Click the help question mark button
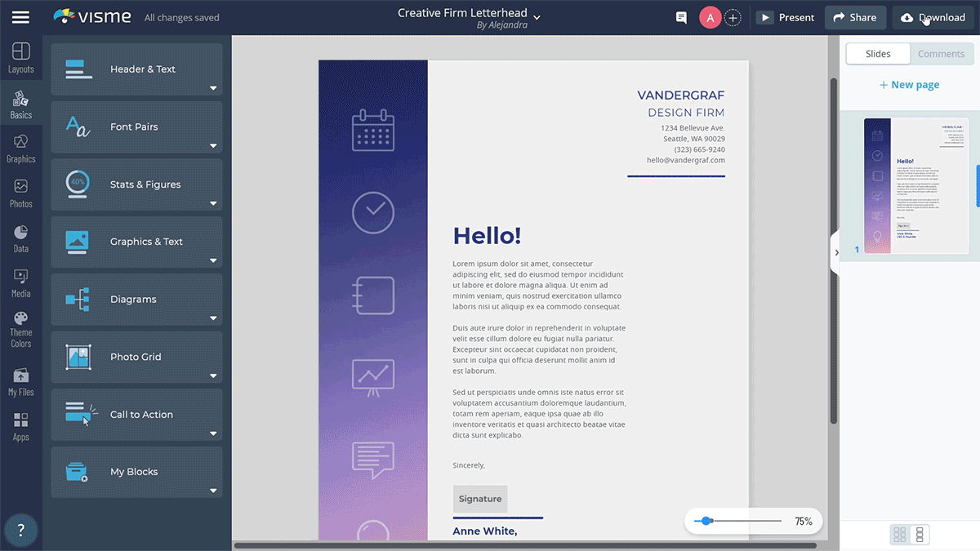This screenshot has height=551, width=980. (x=21, y=530)
